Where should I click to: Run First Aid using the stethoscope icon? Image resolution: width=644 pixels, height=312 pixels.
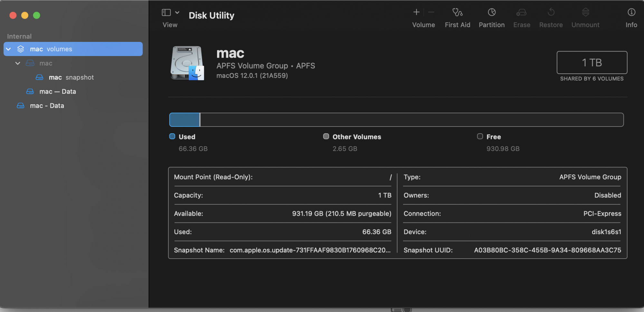click(x=457, y=12)
